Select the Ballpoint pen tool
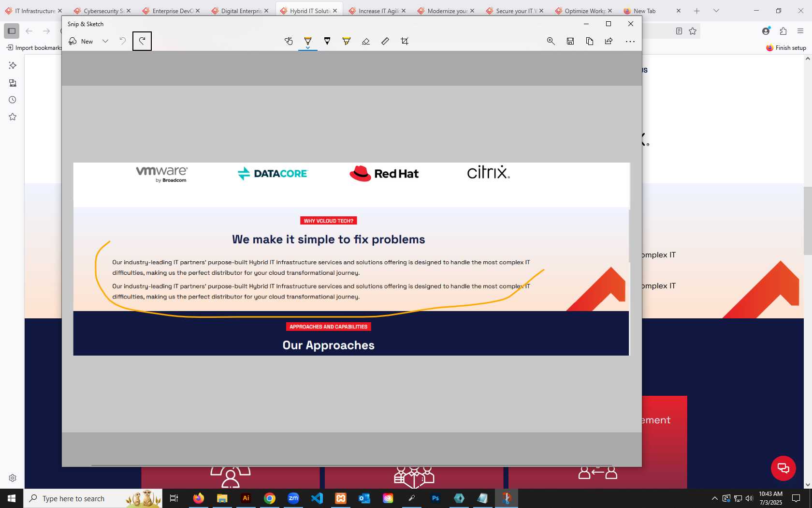 (x=308, y=41)
